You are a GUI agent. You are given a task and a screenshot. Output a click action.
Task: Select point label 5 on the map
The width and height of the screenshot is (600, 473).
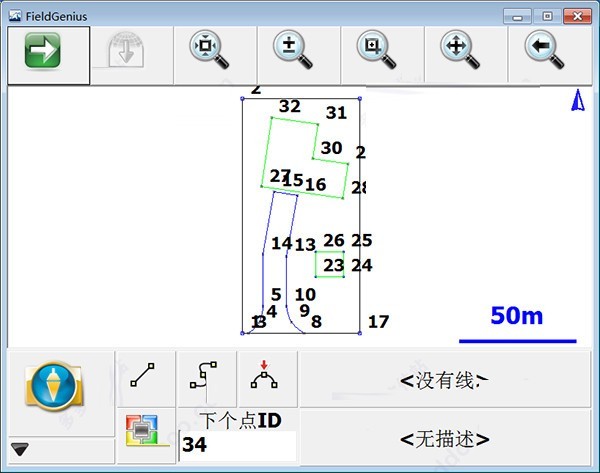[276, 295]
